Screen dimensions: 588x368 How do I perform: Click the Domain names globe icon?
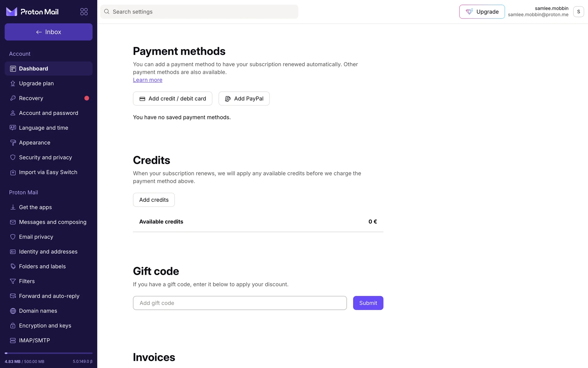pos(13,311)
